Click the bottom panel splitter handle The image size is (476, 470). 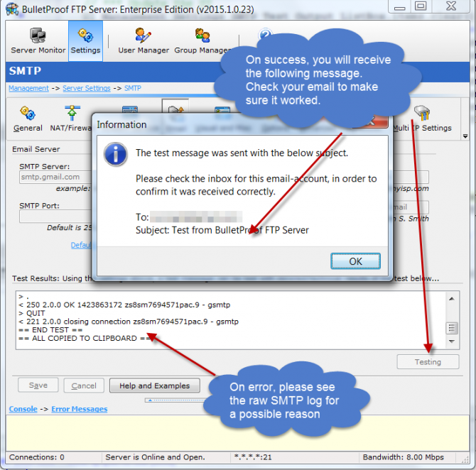pyautogui.click(x=175, y=400)
